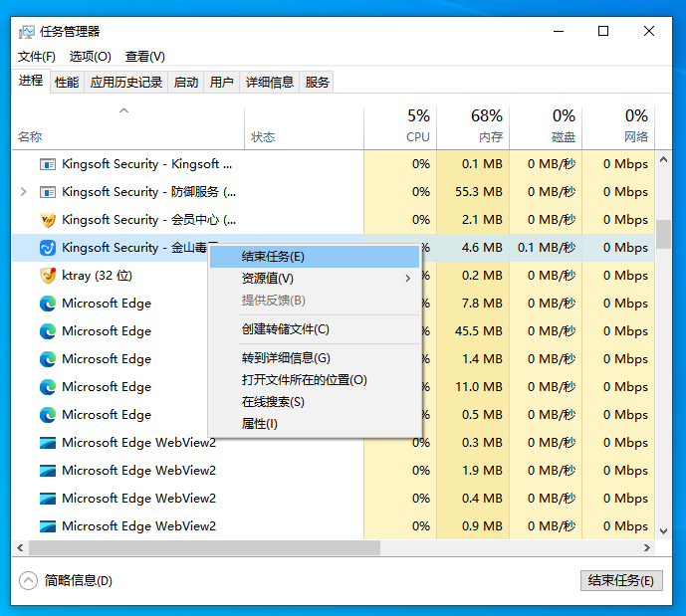Sort by the 磁盘 column header
The height and width of the screenshot is (616, 686).
click(x=546, y=126)
